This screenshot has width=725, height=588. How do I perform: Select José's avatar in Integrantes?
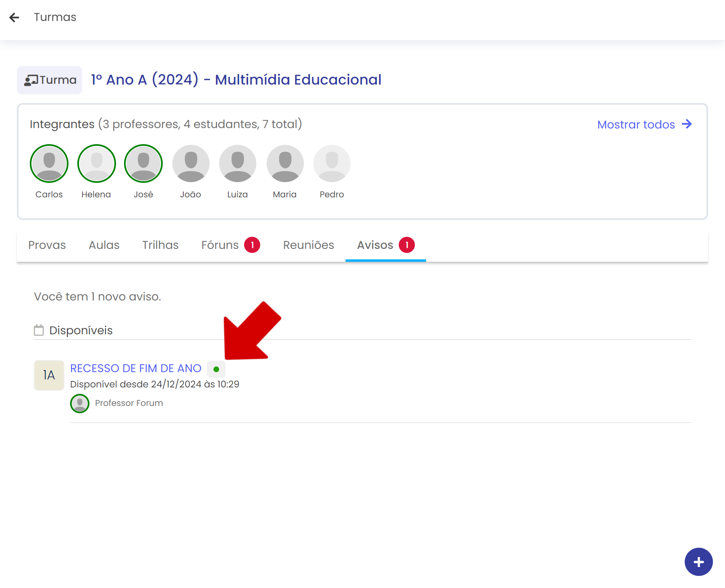coord(143,164)
